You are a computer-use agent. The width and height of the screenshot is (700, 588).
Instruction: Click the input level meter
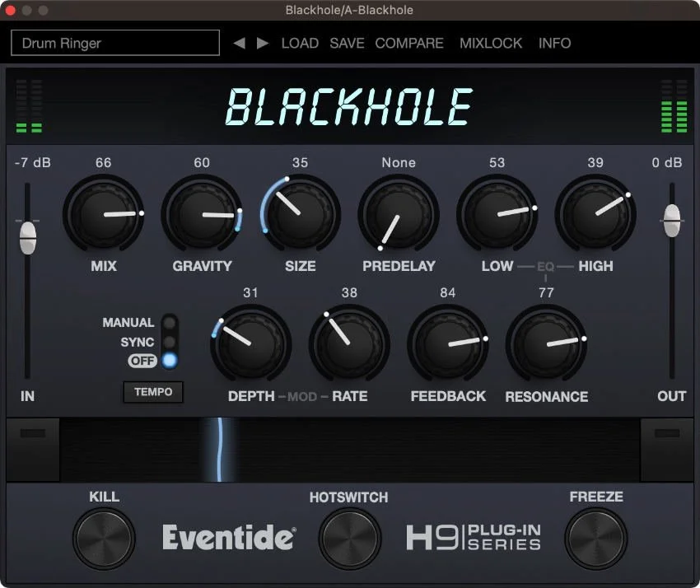point(29,106)
